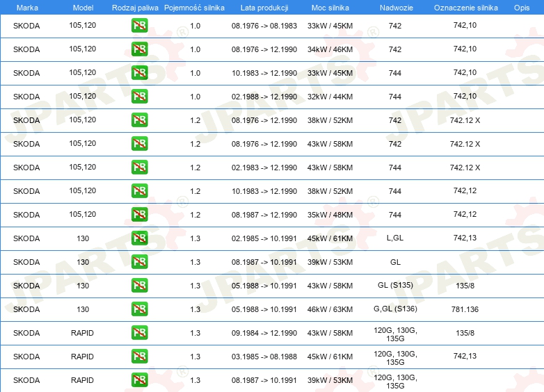The height and width of the screenshot is (392, 544).
Task: Click fuel icon in the GL (S135) row
Action: point(139,285)
